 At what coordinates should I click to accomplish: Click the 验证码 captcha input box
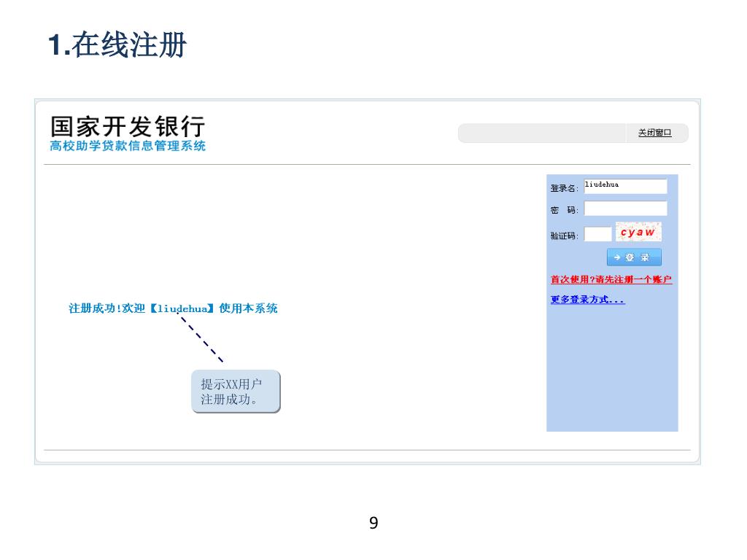point(598,234)
